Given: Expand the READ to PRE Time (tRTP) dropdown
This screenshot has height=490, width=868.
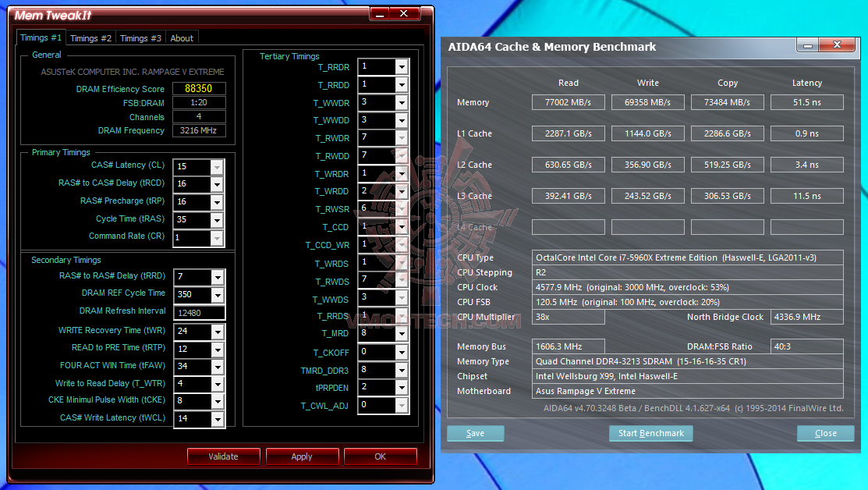Looking at the screenshot, I should pyautogui.click(x=218, y=349).
